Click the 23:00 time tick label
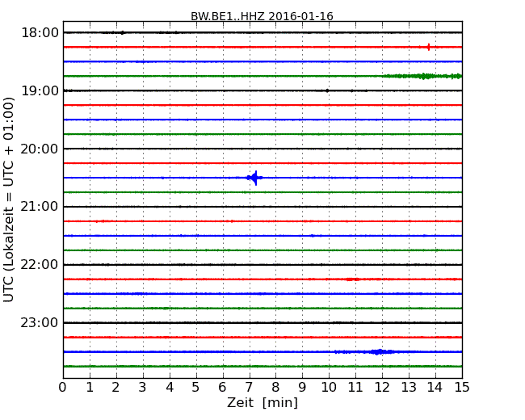 coord(40,322)
